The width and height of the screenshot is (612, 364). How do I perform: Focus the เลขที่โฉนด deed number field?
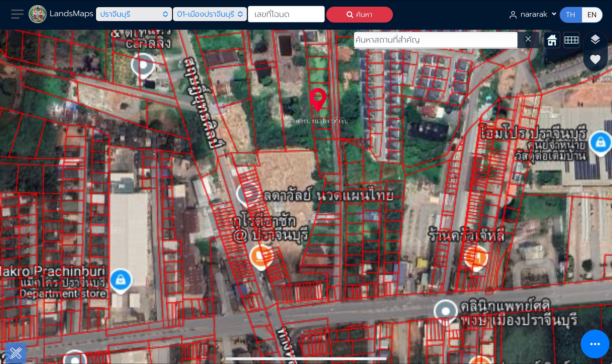(x=286, y=14)
